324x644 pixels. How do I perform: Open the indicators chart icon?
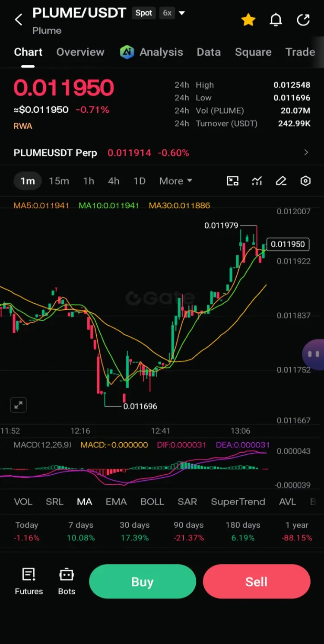click(x=257, y=181)
